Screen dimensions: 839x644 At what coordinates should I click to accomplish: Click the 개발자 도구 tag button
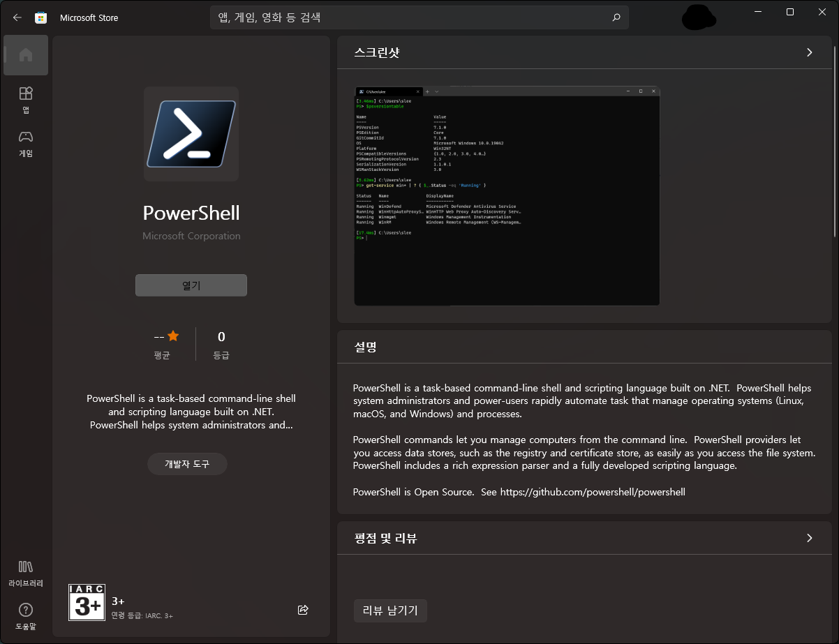coord(187,464)
